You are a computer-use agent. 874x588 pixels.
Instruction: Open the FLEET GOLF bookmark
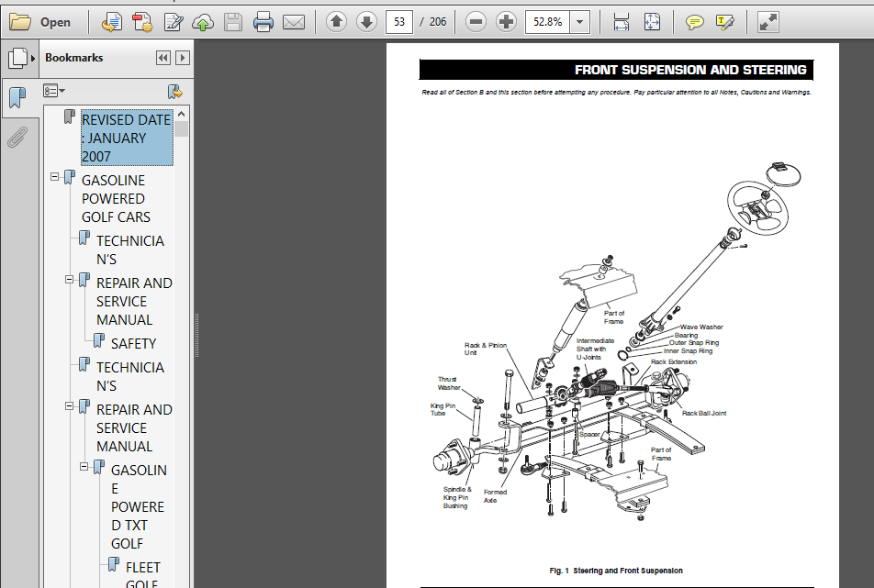click(x=142, y=574)
